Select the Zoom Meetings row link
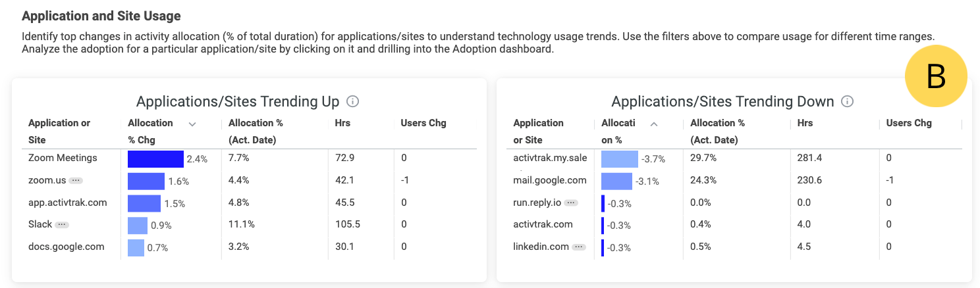The height and width of the screenshot is (288, 980). tap(63, 158)
